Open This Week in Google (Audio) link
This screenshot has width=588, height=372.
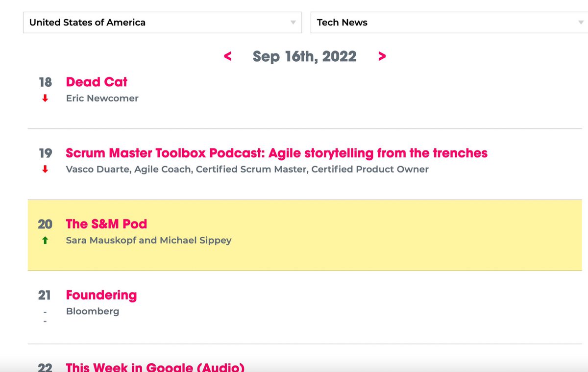(x=155, y=367)
